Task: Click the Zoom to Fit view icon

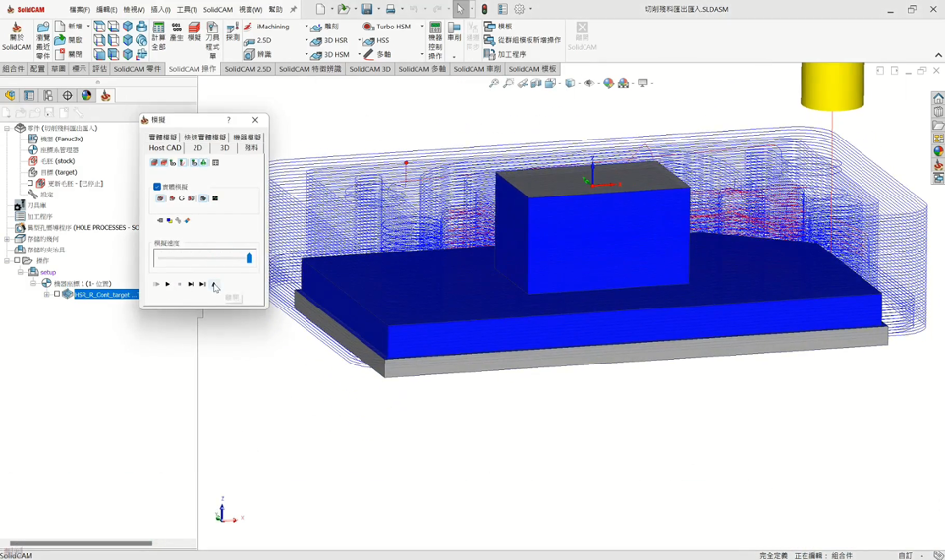Action: coord(494,84)
